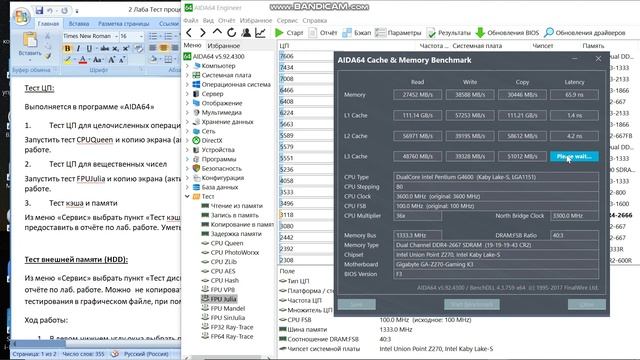Toggle superscript in Word ribbon
The width and height of the screenshot is (640, 360).
[126, 48]
